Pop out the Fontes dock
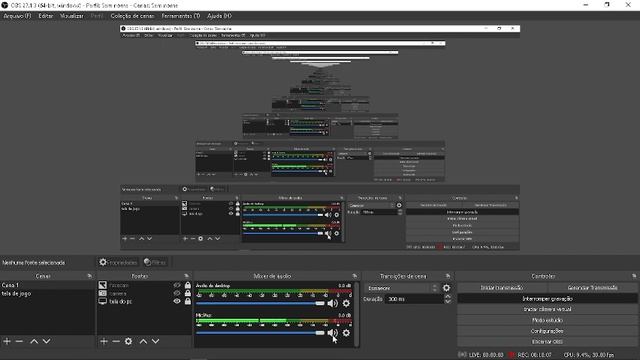The image size is (640, 360). [x=186, y=276]
